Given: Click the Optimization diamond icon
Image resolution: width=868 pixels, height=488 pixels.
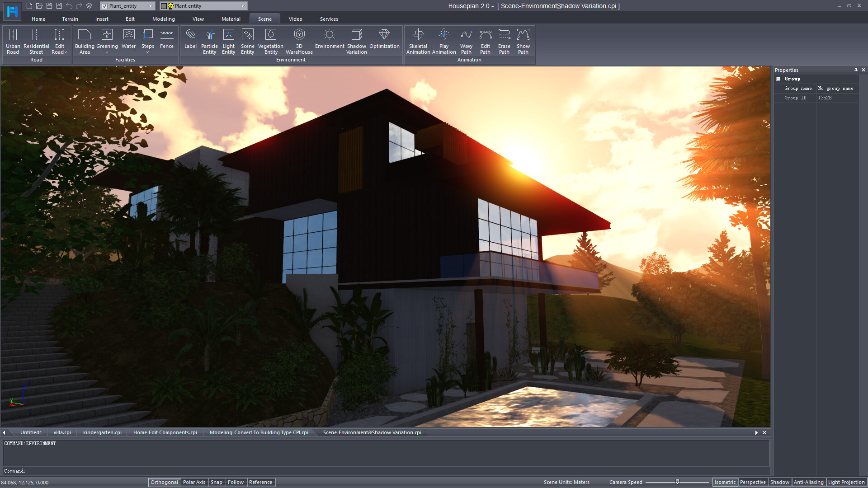Looking at the screenshot, I should [x=384, y=35].
